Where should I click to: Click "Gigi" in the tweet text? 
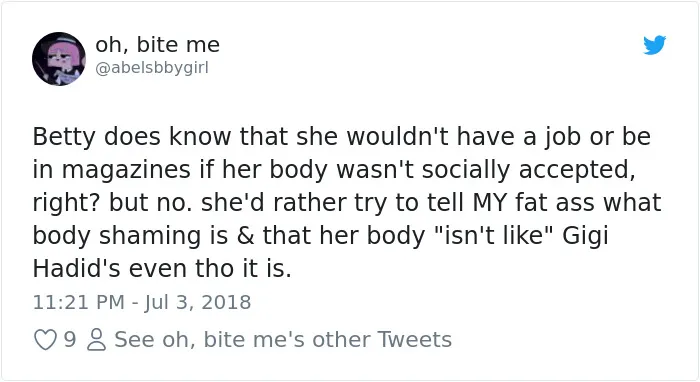coord(585,236)
